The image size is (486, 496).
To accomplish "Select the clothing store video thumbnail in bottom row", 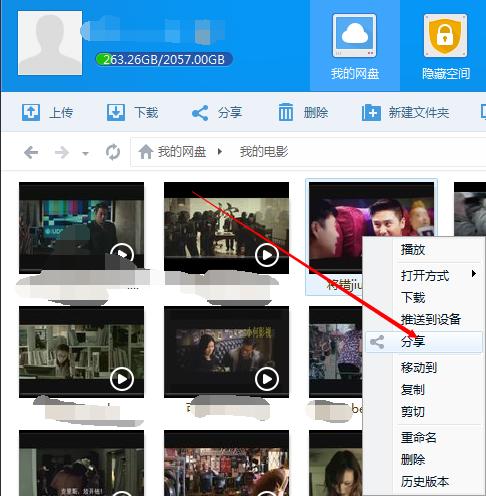I will click(226, 463).
